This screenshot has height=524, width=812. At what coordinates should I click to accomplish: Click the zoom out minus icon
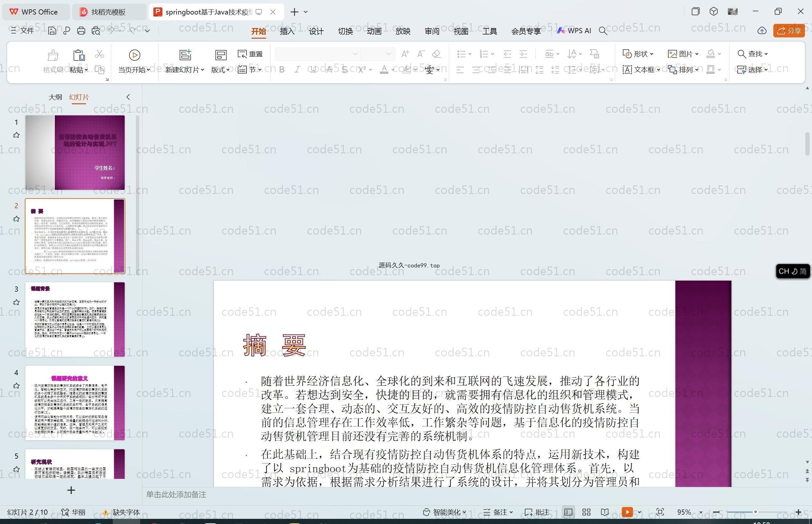716,512
